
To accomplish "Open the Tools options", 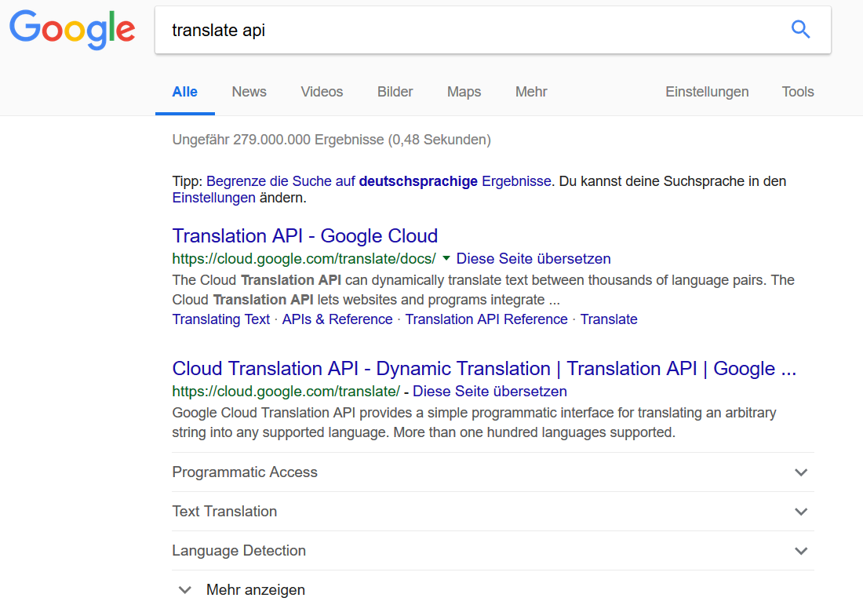I will tap(797, 92).
